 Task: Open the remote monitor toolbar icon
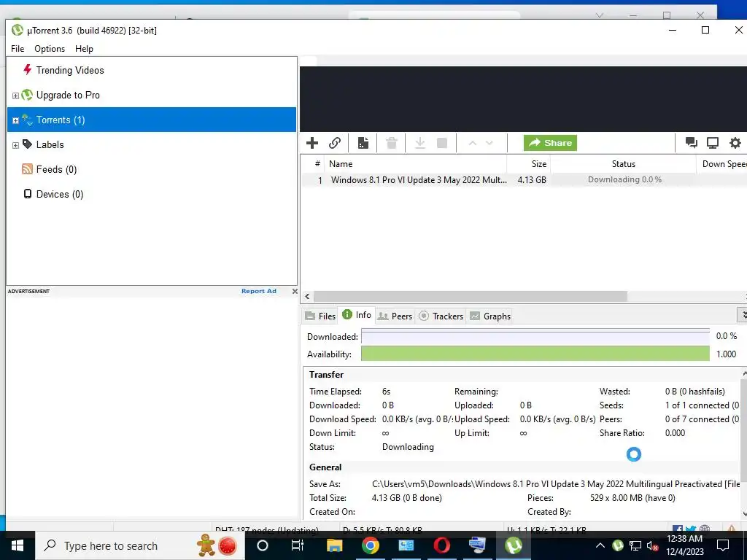tap(713, 143)
